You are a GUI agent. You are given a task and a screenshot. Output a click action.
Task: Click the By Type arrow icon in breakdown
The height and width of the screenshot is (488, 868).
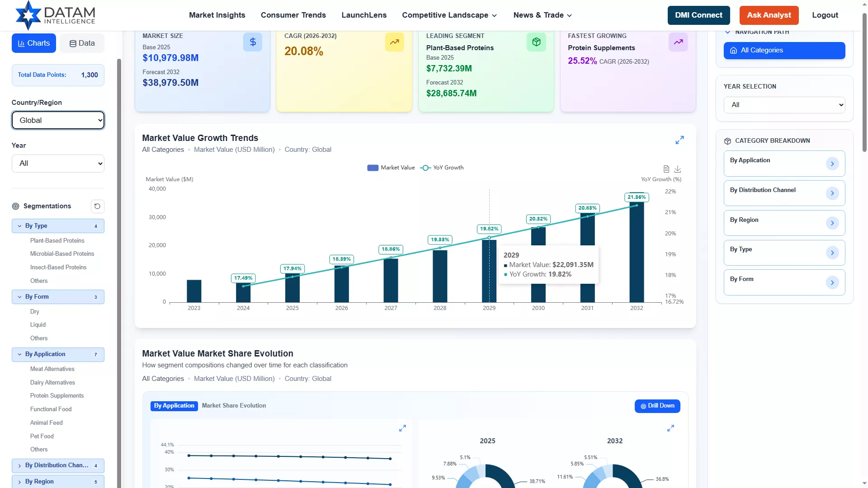tap(832, 253)
